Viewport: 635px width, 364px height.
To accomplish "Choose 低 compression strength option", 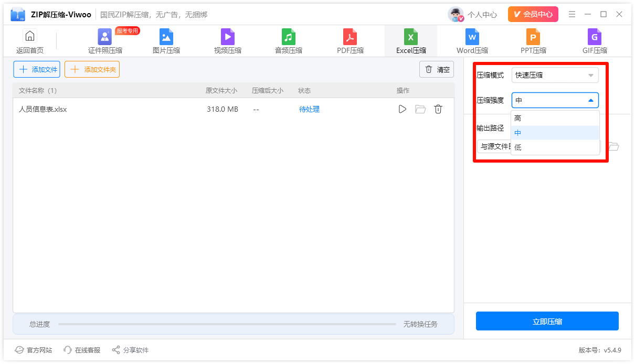I will coord(555,147).
